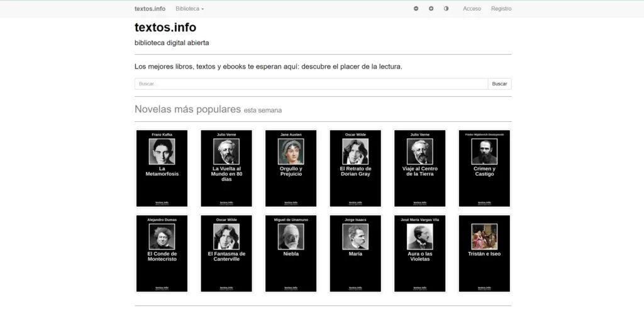Screen dimensions: 644x309
Task: Open La Vuelta al Mundo en 80 días
Action: click(226, 168)
